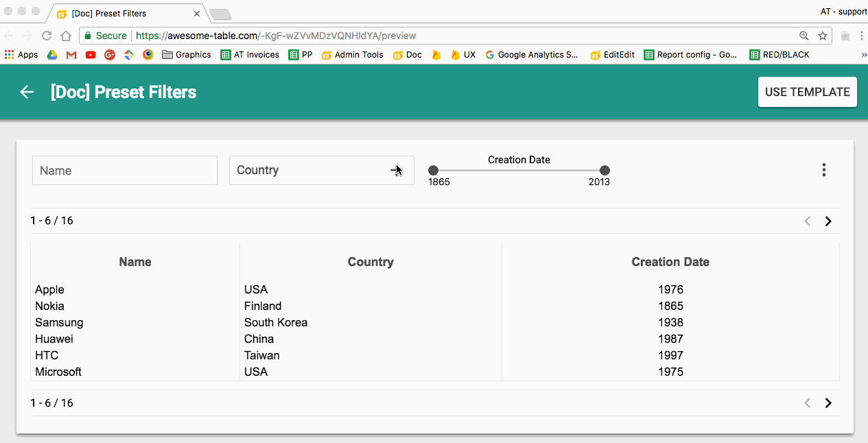Go back with the white arrow in header
This screenshot has height=443, width=868.
[x=27, y=92]
